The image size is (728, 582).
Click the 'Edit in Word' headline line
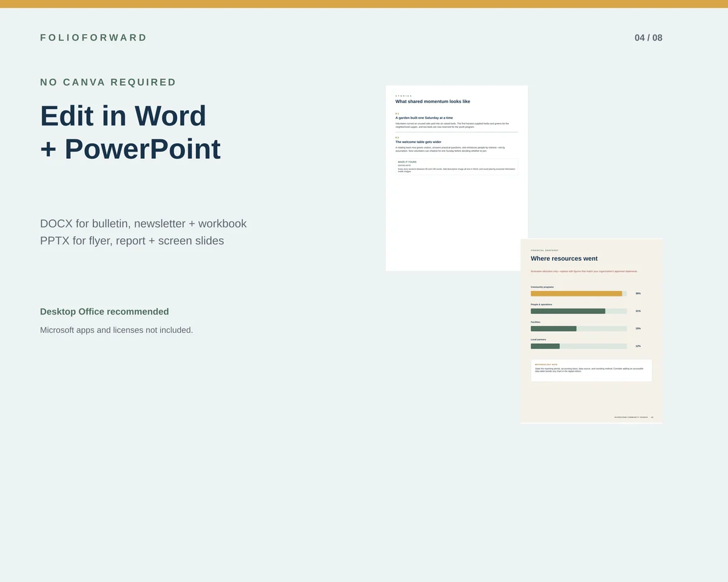123,116
